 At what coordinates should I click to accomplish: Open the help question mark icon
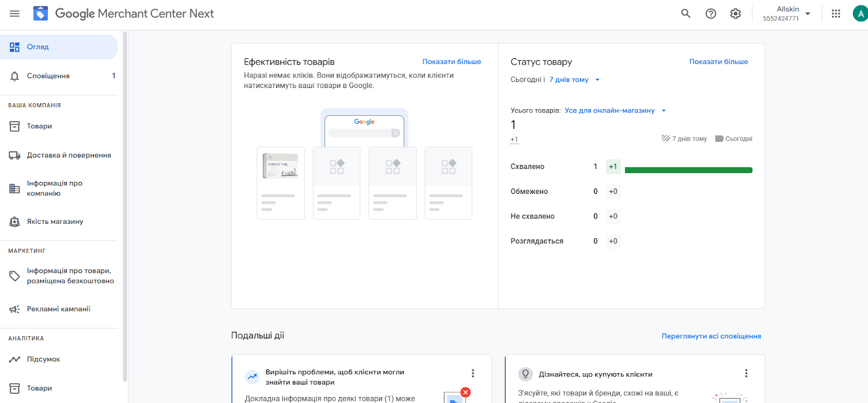coord(711,14)
